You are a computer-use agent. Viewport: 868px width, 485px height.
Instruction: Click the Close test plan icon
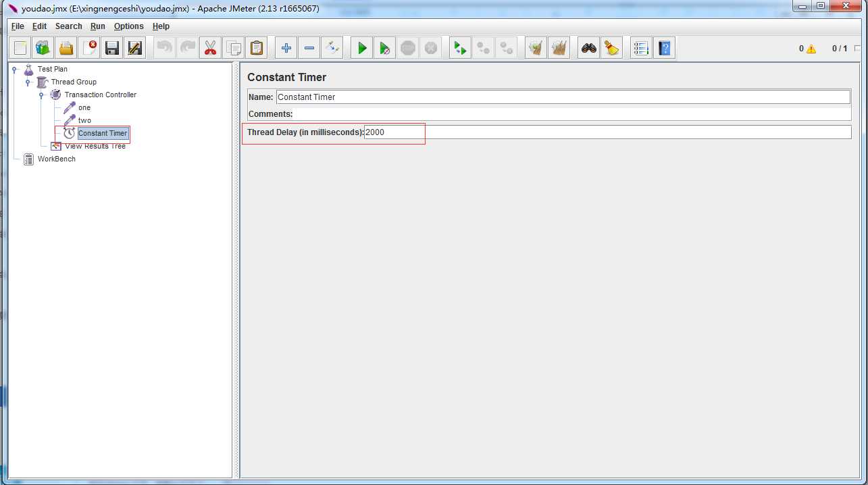point(89,48)
